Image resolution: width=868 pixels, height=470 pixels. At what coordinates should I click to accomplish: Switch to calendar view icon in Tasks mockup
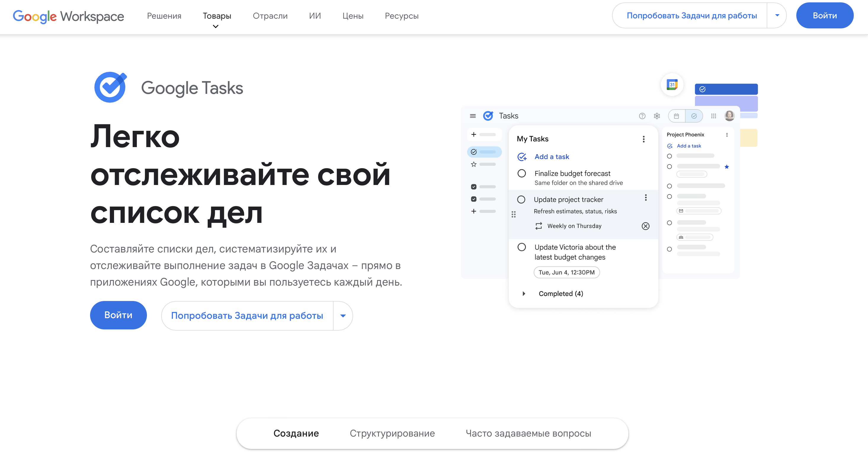pyautogui.click(x=676, y=116)
